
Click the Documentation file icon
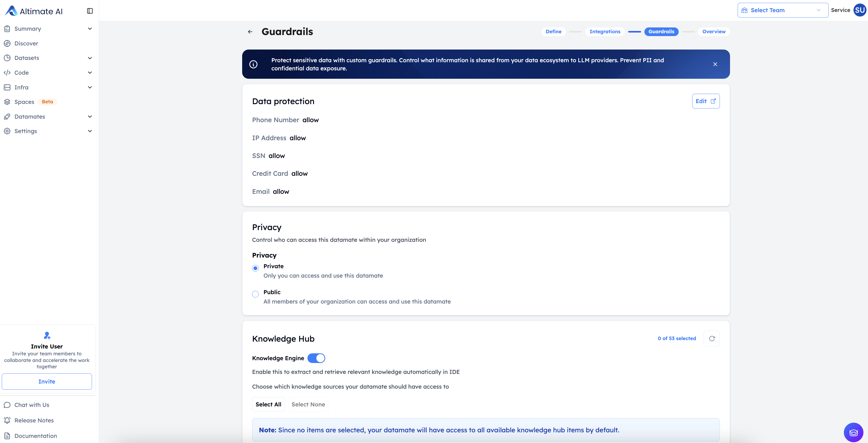[x=7, y=436]
